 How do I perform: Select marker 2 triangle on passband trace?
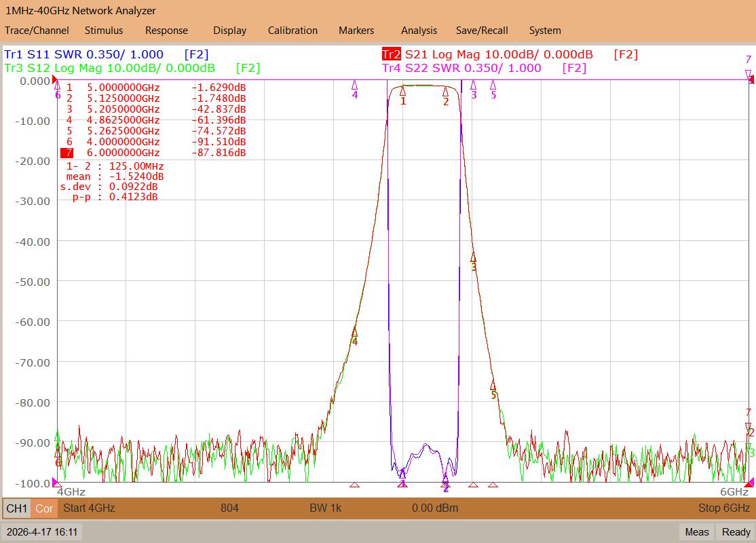(x=445, y=91)
